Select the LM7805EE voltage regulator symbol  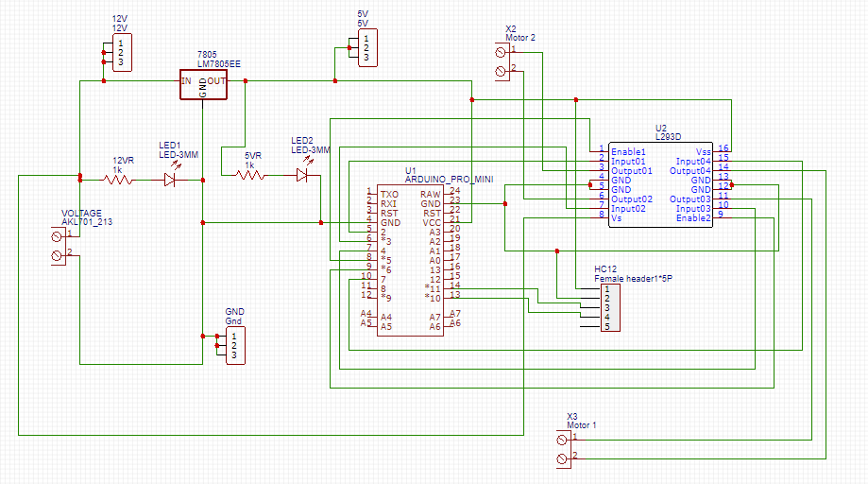[203, 85]
